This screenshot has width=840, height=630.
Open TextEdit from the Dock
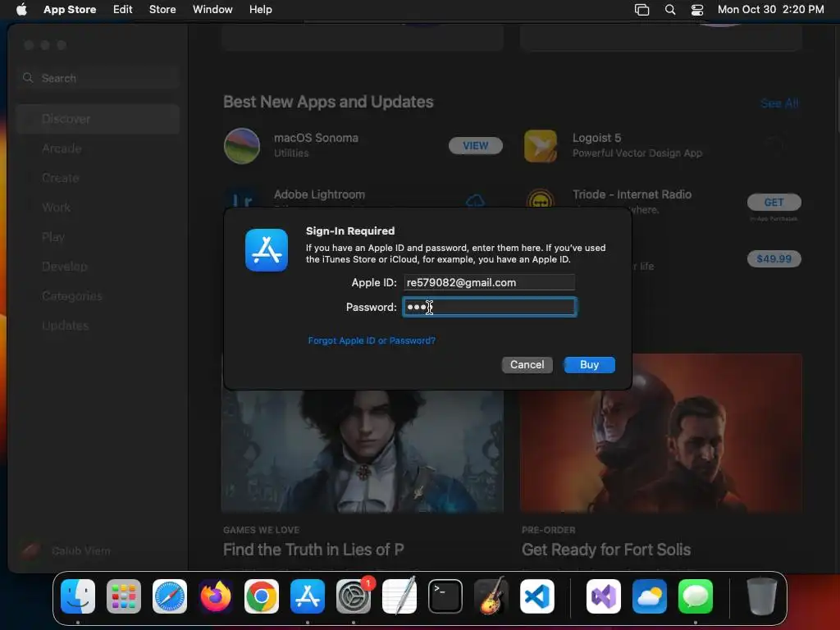(x=399, y=596)
